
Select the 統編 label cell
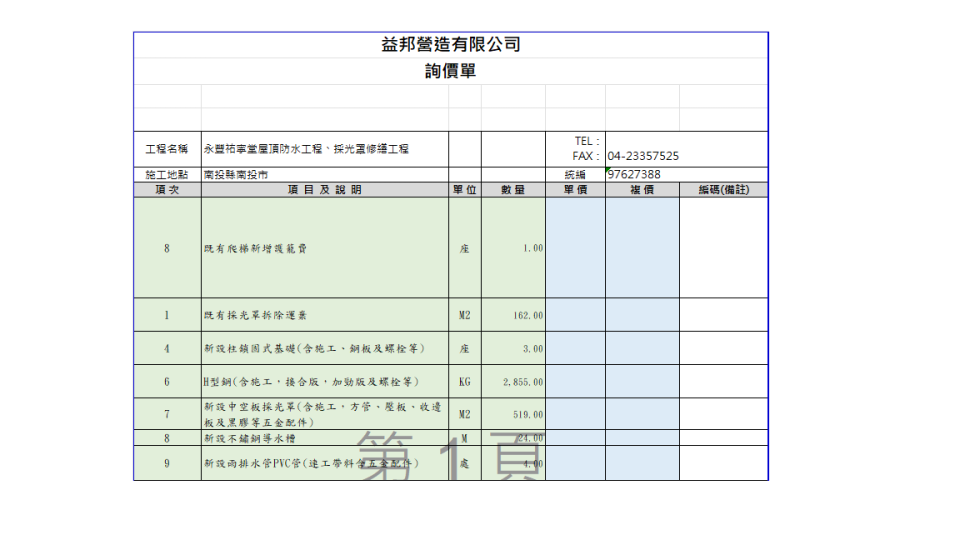(x=575, y=174)
